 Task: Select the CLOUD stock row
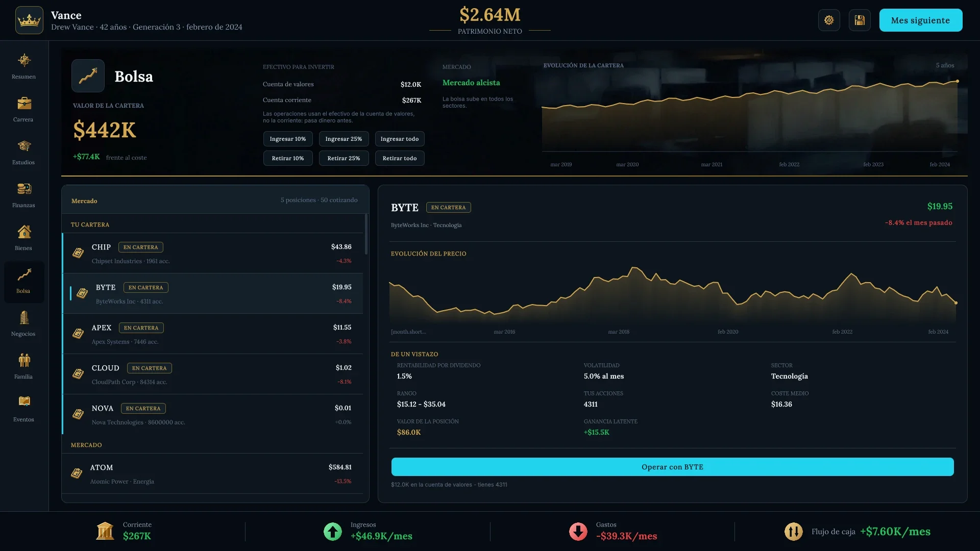click(212, 374)
